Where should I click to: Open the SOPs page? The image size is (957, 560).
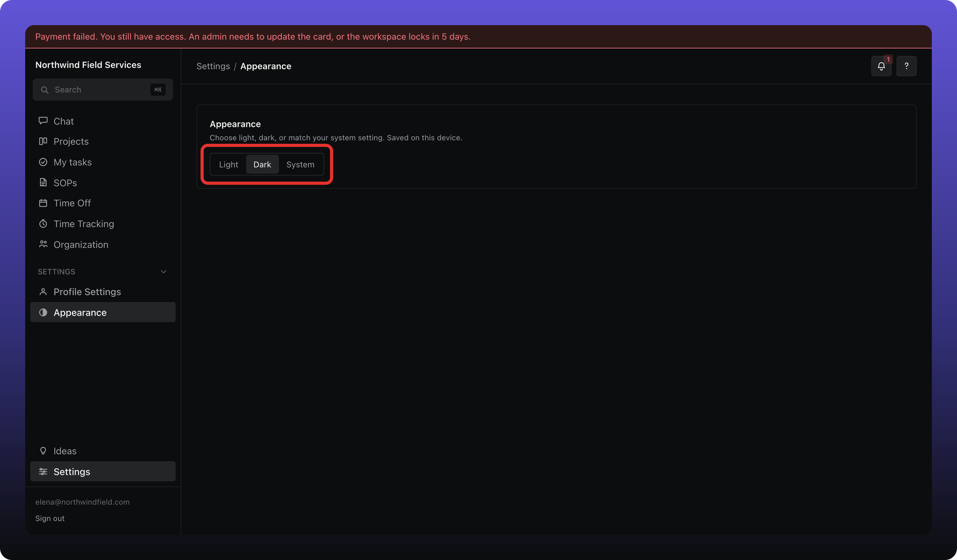pyautogui.click(x=103, y=183)
